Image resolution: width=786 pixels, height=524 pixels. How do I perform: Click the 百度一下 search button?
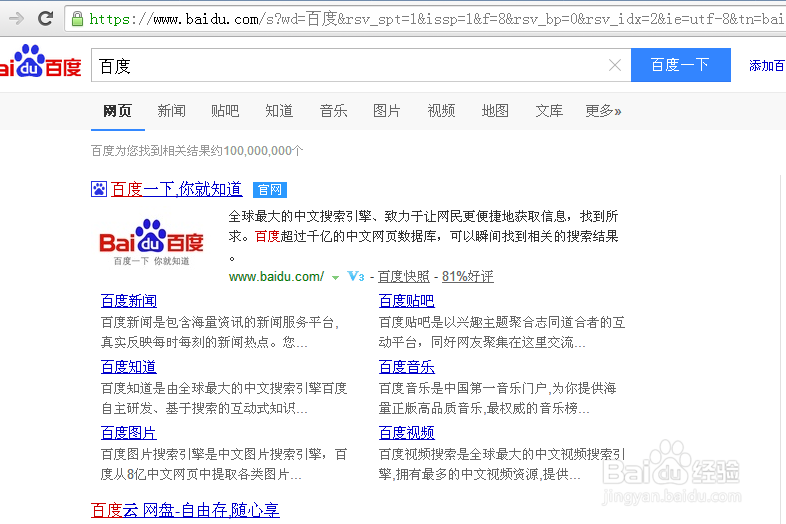(680, 65)
